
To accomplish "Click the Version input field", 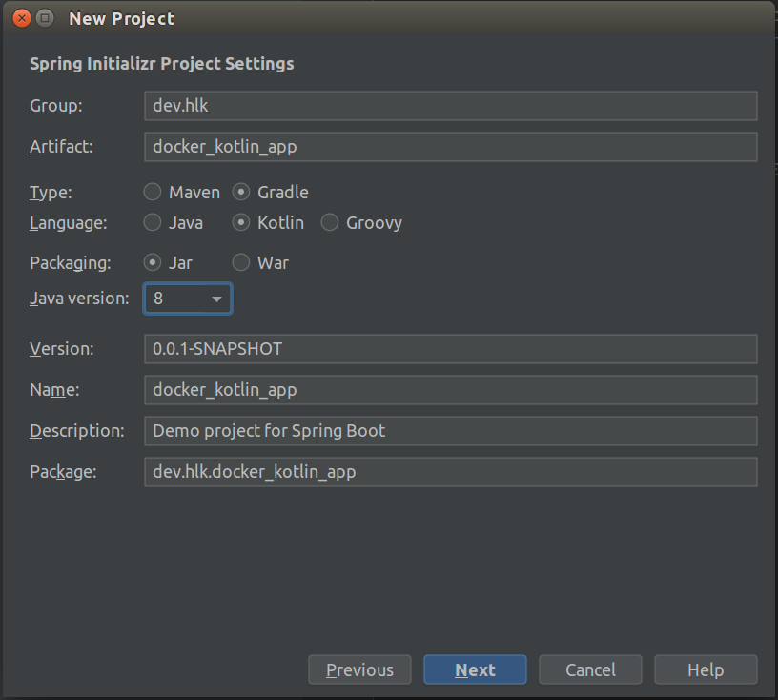I will pos(450,349).
